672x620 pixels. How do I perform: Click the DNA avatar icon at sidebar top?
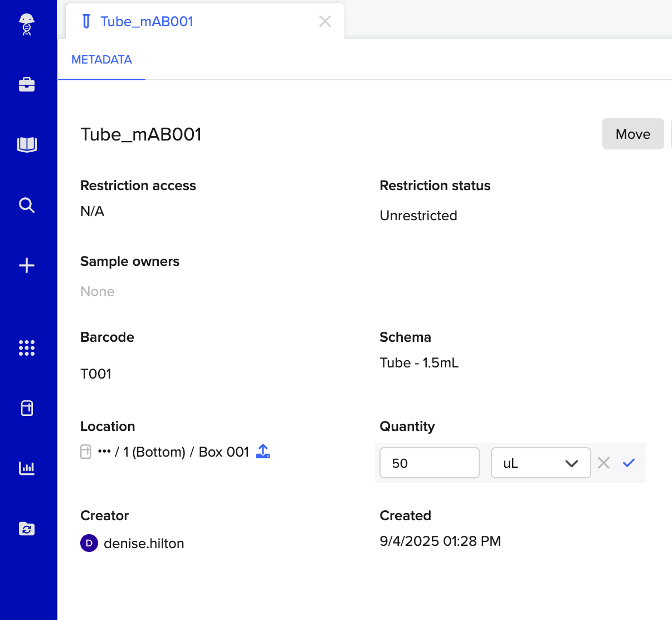click(x=26, y=25)
